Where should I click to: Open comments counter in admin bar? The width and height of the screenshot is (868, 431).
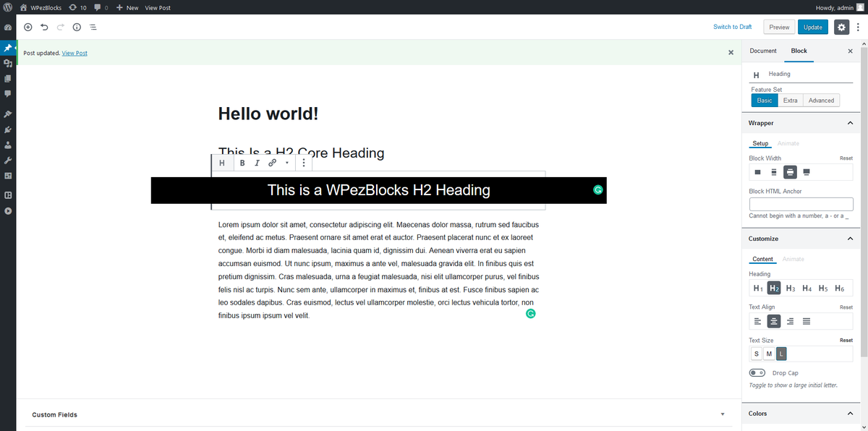click(x=101, y=7)
